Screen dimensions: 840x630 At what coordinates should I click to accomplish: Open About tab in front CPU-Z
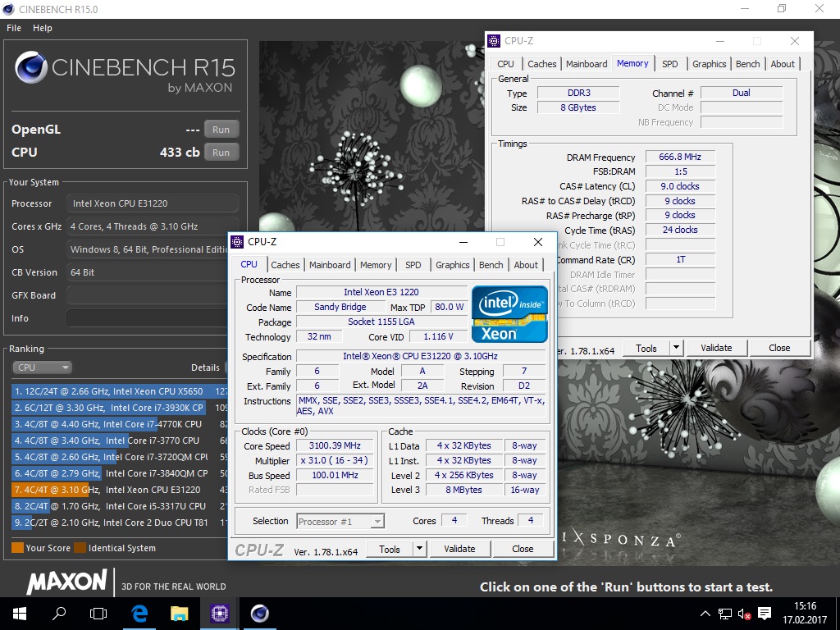(x=526, y=265)
